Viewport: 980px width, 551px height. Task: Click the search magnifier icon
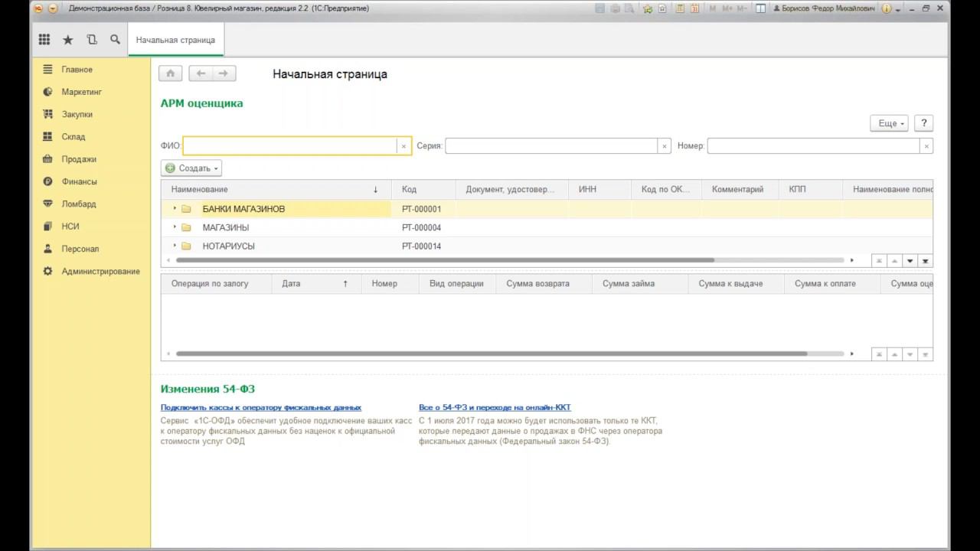pyautogui.click(x=115, y=40)
